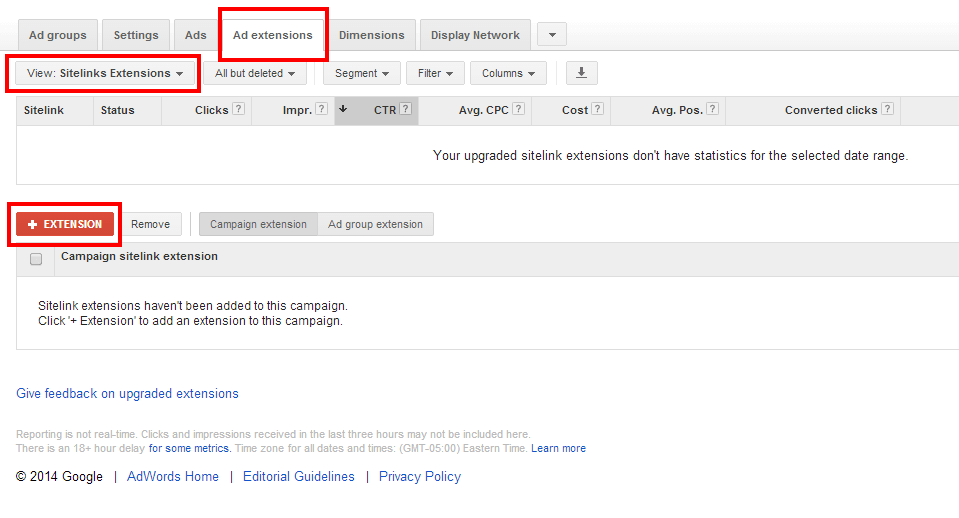Image resolution: width=959 pixels, height=518 pixels.
Task: Switch to Campaign extension toggle
Action: (258, 224)
